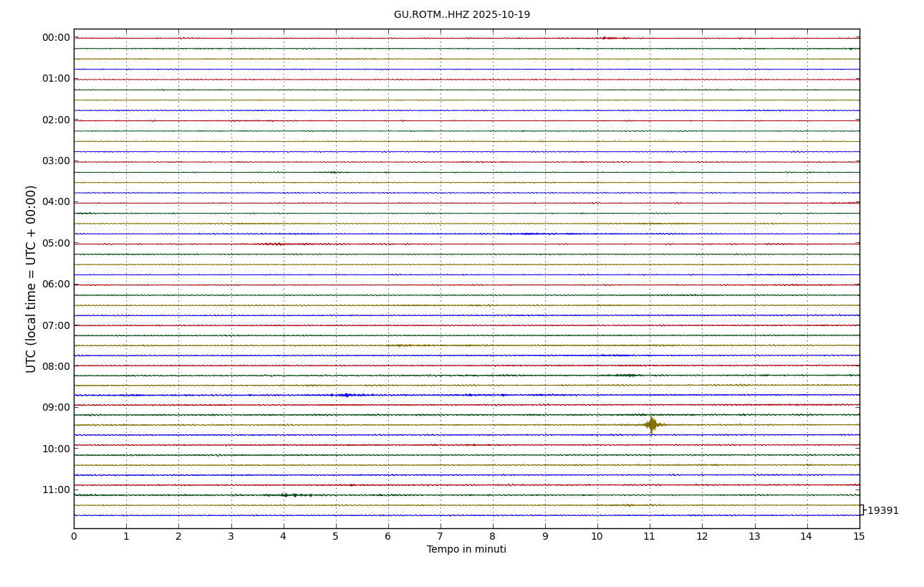This screenshot has width=924, height=587.
Task: Click the 'Tempo in minuti' axis label
Action: (466, 550)
